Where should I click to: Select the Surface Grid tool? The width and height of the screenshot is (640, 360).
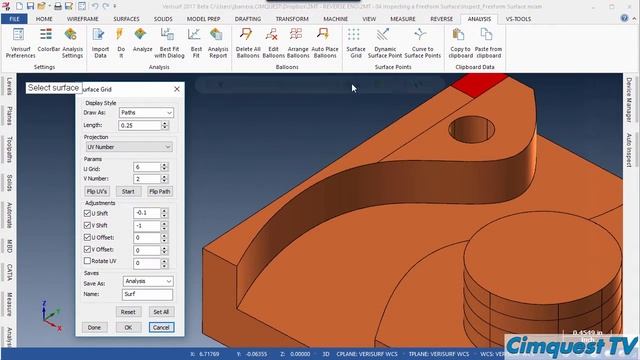pyautogui.click(x=356, y=43)
